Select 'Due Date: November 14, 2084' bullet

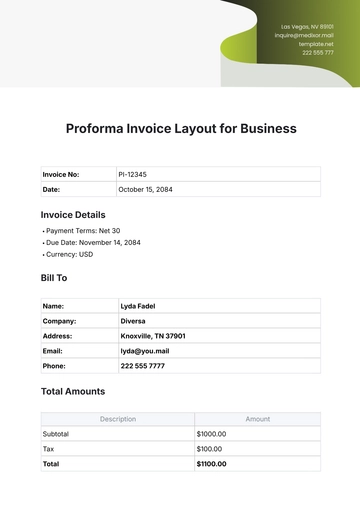click(x=93, y=243)
